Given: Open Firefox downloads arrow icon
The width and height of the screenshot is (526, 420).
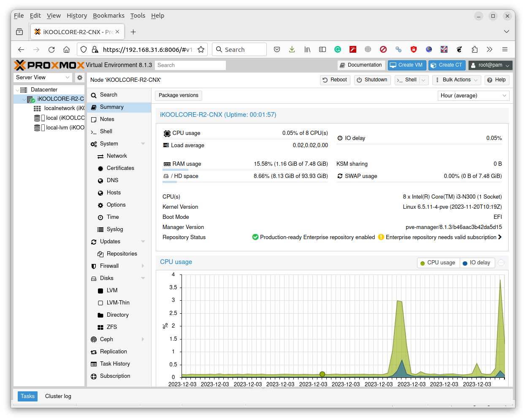Looking at the screenshot, I should pos(292,49).
